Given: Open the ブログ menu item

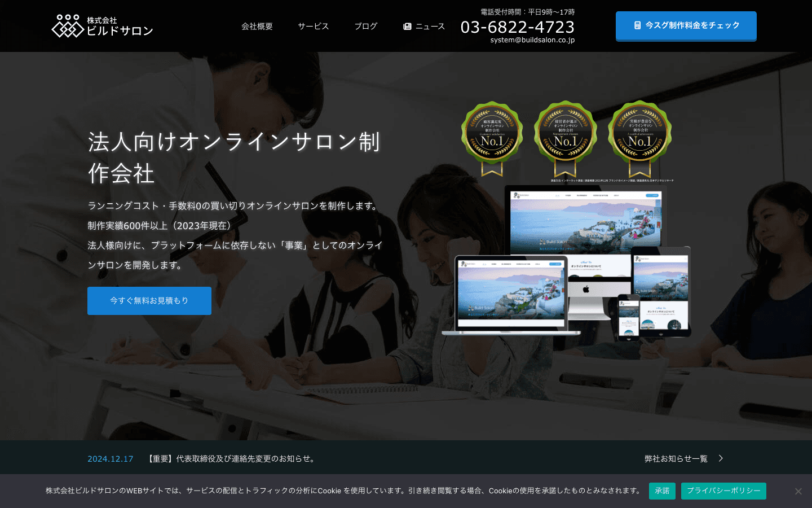Looking at the screenshot, I should 366,27.
